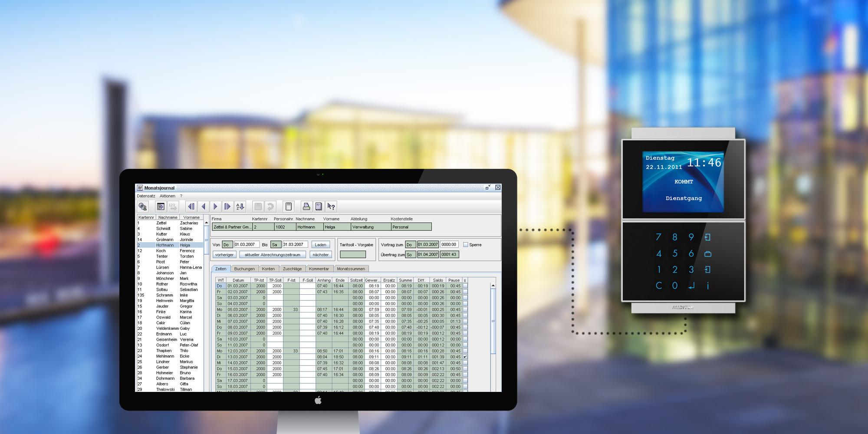Click the context help cursor icon
Image resolution: width=868 pixels, height=434 pixels.
point(331,207)
